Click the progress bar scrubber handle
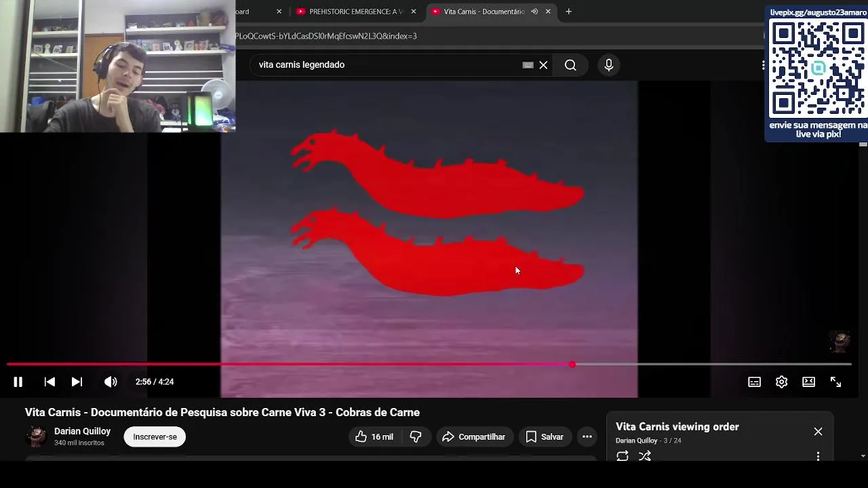This screenshot has height=488, width=868. [x=572, y=365]
